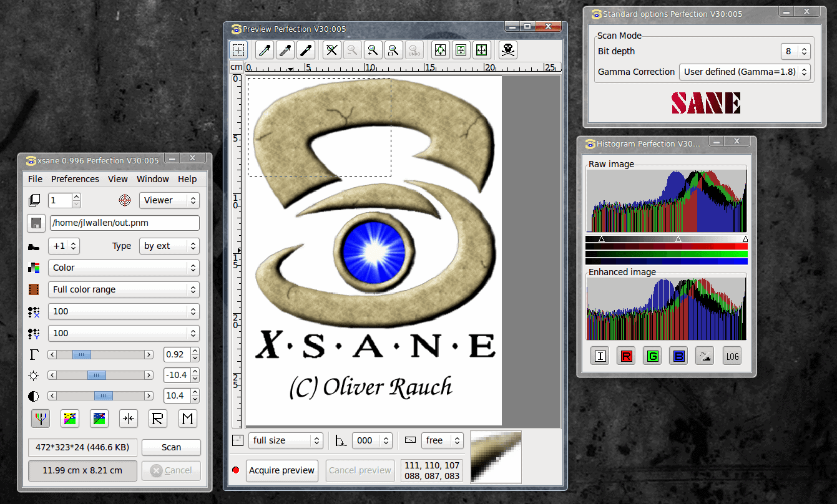Screen dimensions: 837x504
Task: Open the Help menu
Action: click(x=187, y=179)
